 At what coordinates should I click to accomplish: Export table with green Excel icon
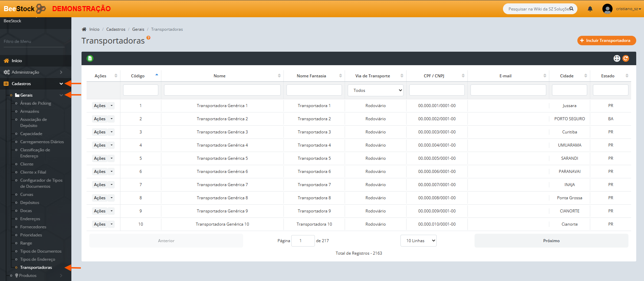tap(90, 58)
